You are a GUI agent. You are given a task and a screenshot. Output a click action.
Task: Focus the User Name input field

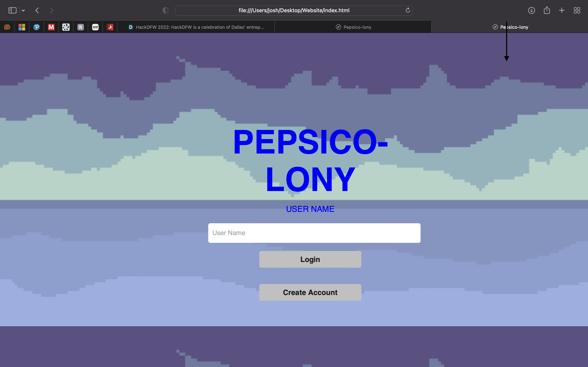pyautogui.click(x=314, y=233)
